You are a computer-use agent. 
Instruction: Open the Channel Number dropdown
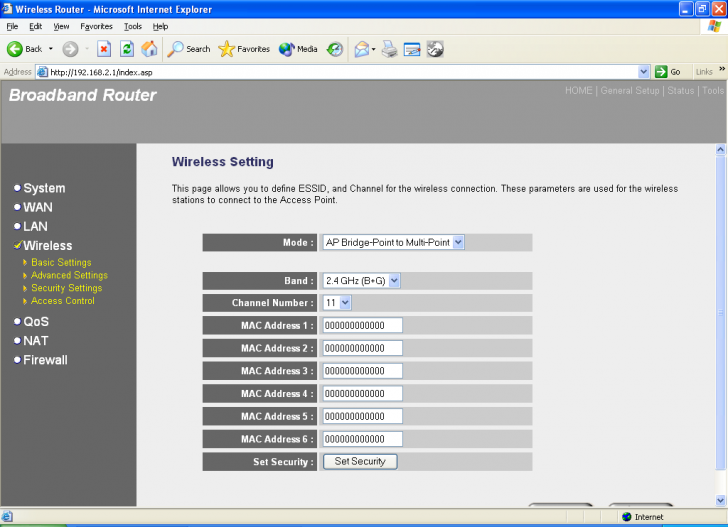pos(337,303)
